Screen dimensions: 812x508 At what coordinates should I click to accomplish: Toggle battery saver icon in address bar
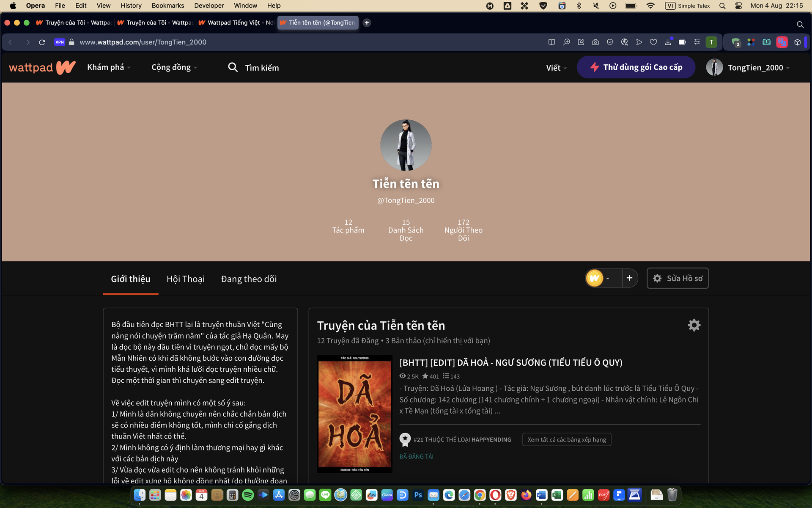(682, 42)
